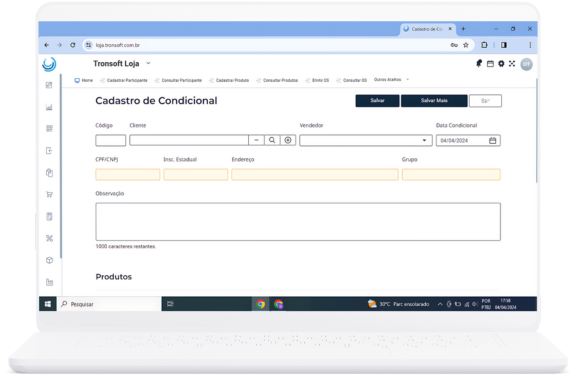Click the exit-arrow sidebar icon
The height and width of the screenshot is (375, 576).
coord(49,151)
